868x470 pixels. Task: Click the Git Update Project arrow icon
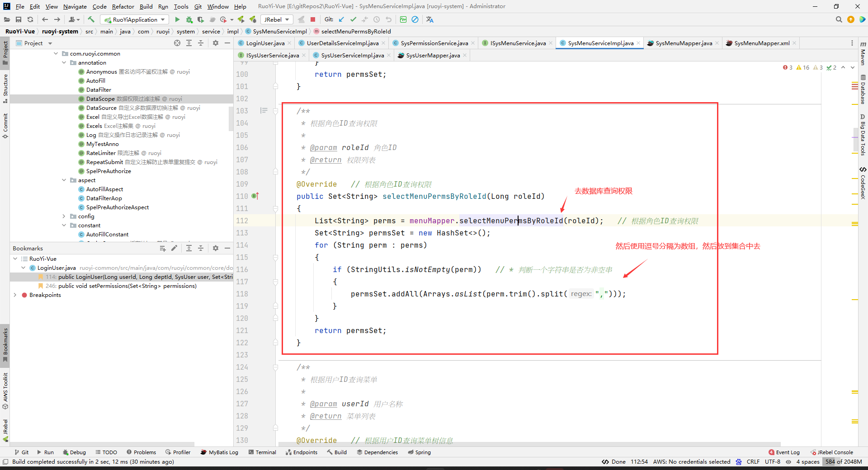pyautogui.click(x=341, y=19)
